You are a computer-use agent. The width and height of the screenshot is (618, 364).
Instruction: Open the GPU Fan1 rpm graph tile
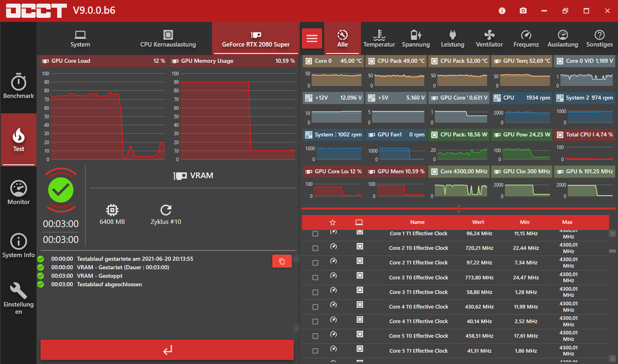point(396,146)
